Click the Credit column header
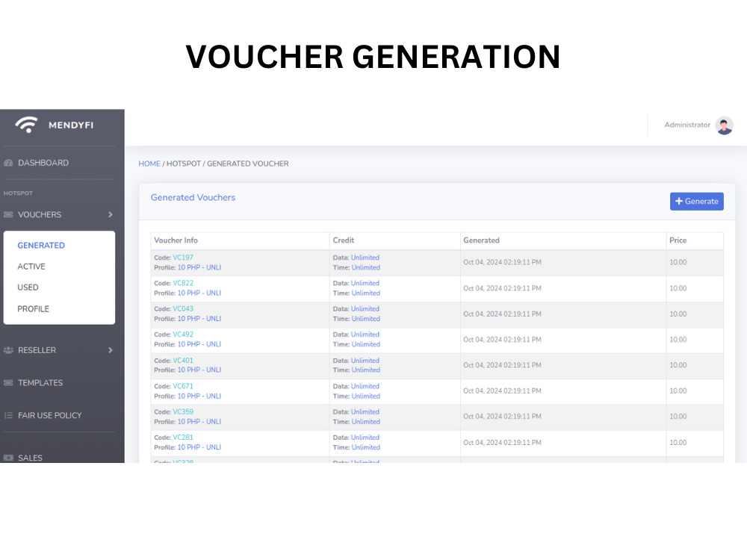 pyautogui.click(x=344, y=240)
